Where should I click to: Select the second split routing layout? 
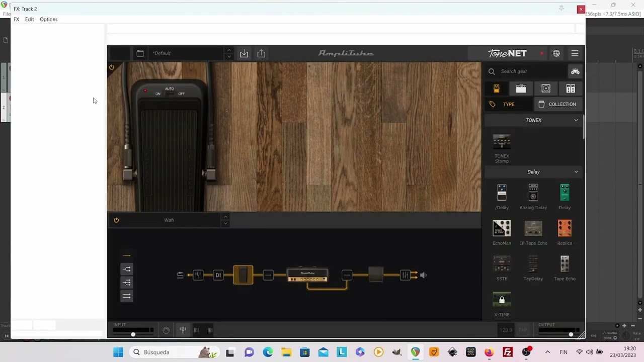(126, 269)
